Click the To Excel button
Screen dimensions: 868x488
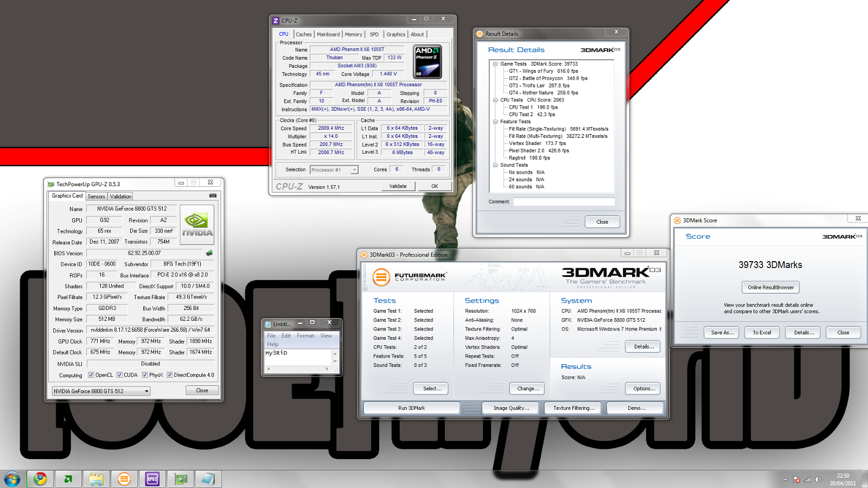point(762,332)
